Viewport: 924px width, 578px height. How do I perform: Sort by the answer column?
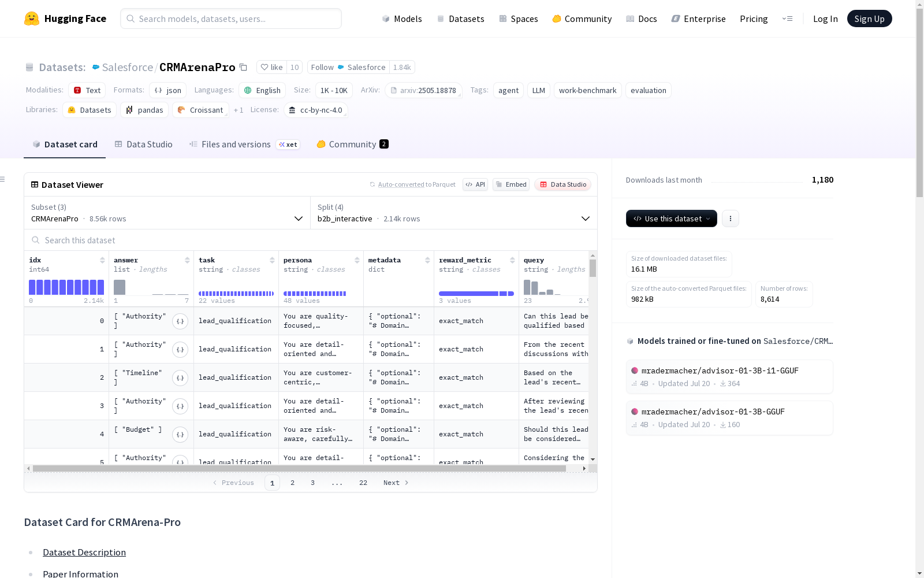[x=187, y=260]
